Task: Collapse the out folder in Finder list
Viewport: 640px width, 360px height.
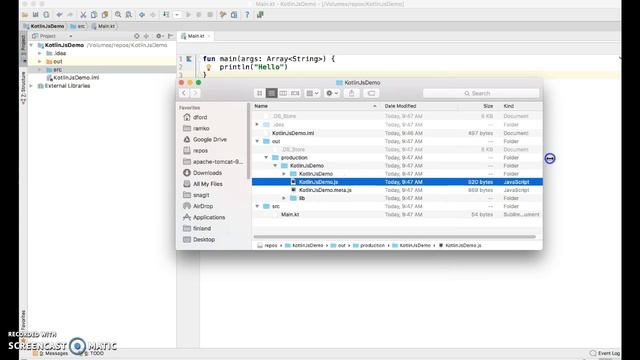Action: click(257, 141)
